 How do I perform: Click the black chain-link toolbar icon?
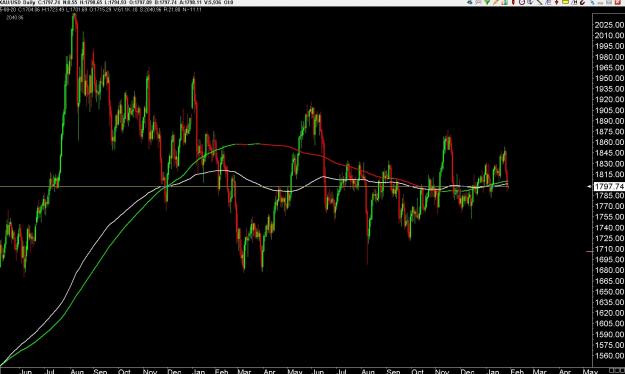tap(582, 2)
